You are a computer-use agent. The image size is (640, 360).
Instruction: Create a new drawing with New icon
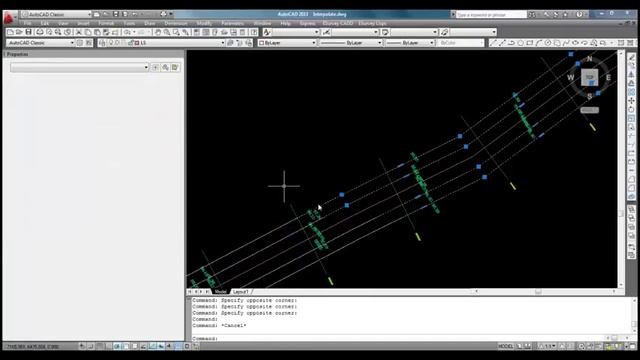pyautogui.click(x=11, y=32)
